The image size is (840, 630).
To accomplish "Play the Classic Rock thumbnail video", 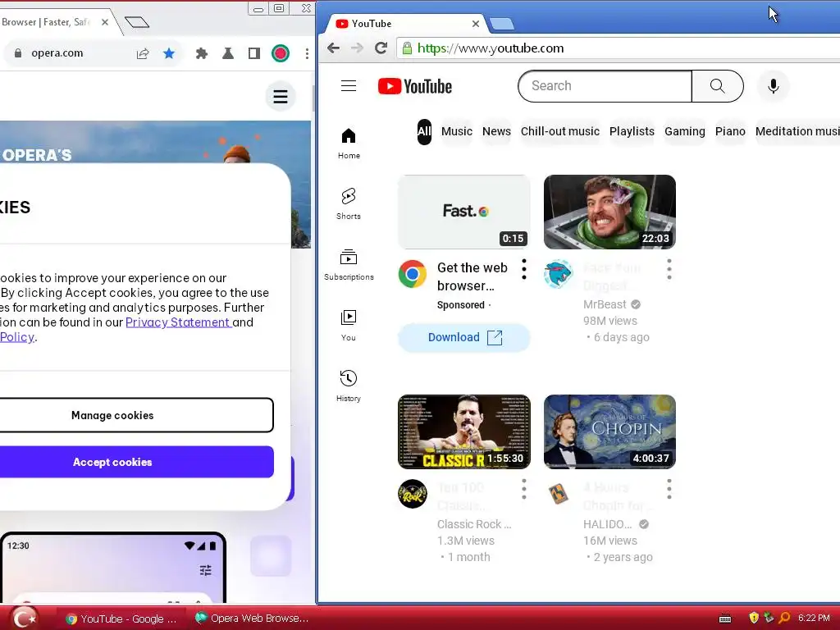I will click(x=464, y=431).
